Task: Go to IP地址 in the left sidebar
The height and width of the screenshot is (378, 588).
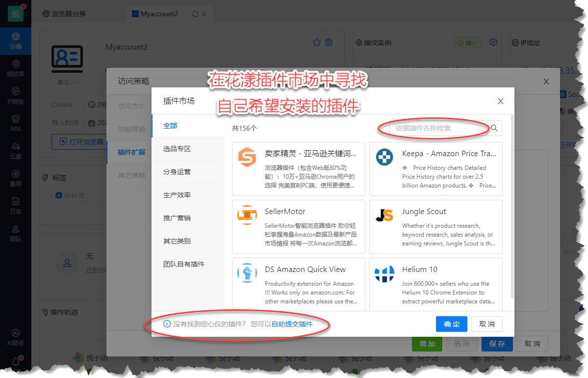Action: coord(15,96)
